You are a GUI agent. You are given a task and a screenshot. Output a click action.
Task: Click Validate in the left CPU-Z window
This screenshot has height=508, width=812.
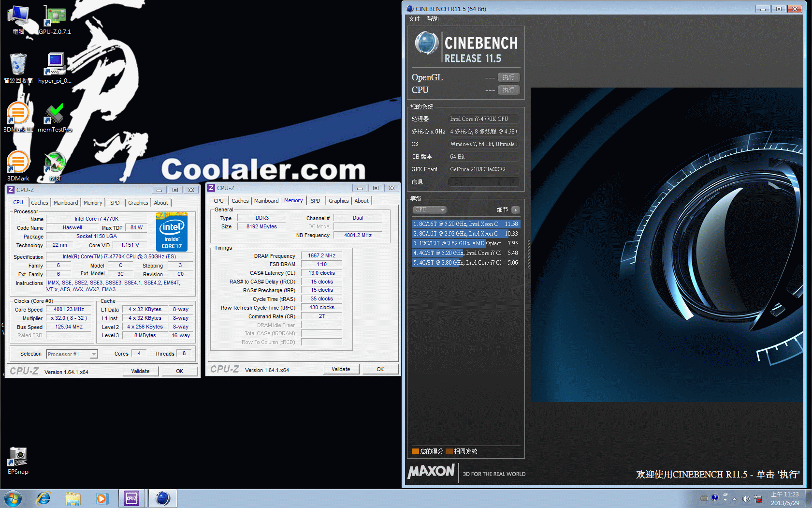click(x=140, y=371)
